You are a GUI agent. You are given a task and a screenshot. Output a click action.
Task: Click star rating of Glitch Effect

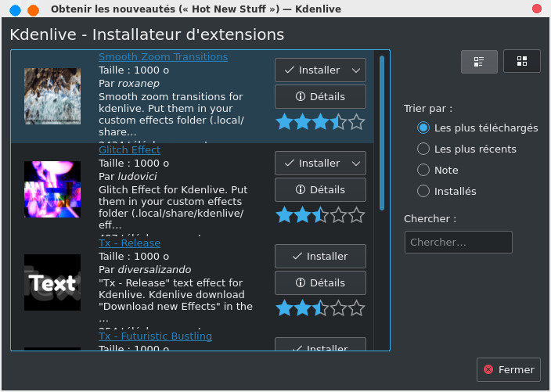[x=320, y=215]
